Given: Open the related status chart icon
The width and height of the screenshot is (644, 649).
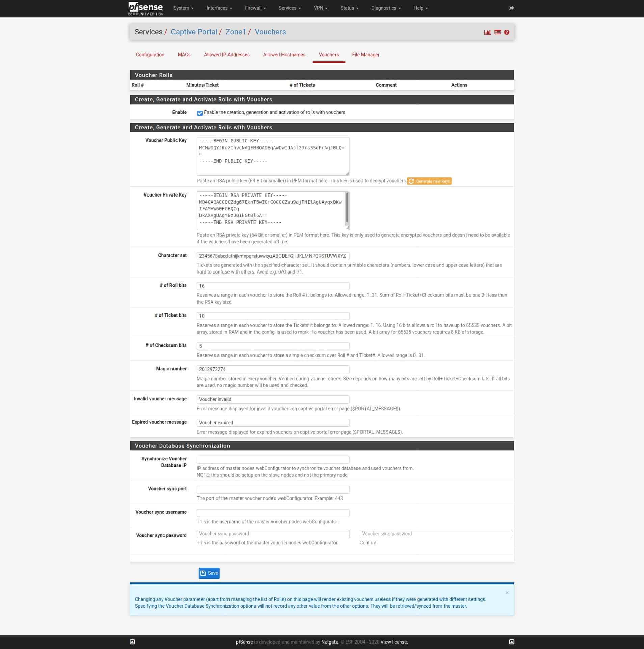Looking at the screenshot, I should coord(487,32).
